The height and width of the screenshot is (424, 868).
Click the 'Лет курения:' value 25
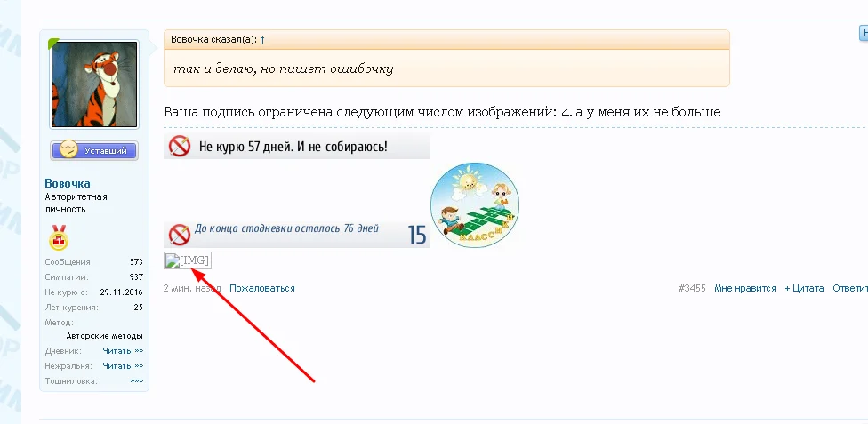(139, 308)
